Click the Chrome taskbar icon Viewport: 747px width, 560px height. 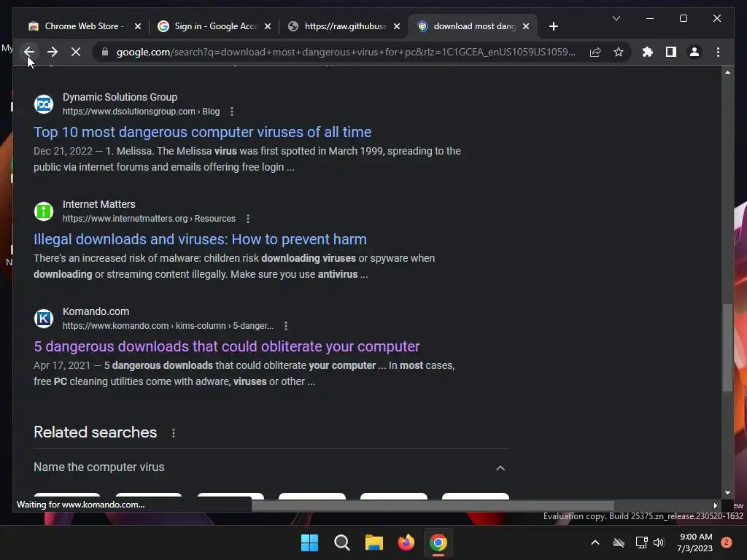point(438,542)
